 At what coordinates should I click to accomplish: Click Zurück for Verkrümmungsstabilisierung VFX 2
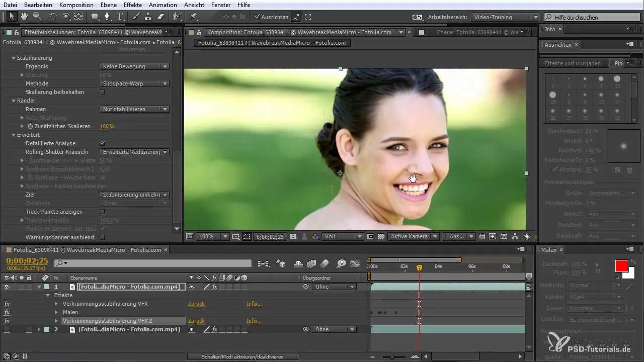(196, 321)
